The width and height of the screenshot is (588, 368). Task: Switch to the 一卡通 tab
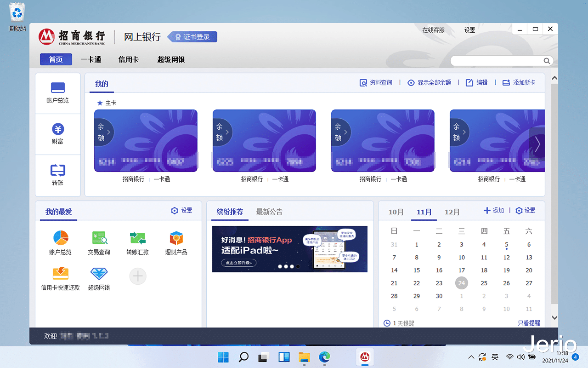coord(91,59)
